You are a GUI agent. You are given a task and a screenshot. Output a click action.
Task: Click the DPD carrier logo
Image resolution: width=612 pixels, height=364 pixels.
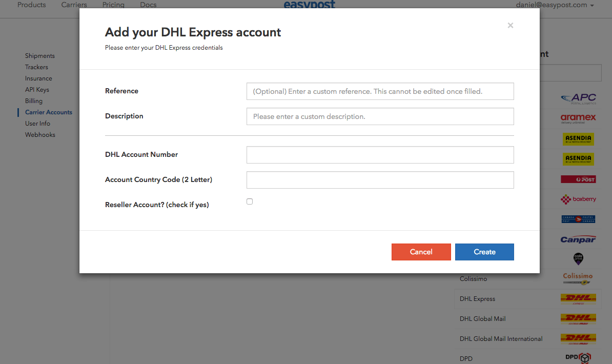(x=579, y=358)
